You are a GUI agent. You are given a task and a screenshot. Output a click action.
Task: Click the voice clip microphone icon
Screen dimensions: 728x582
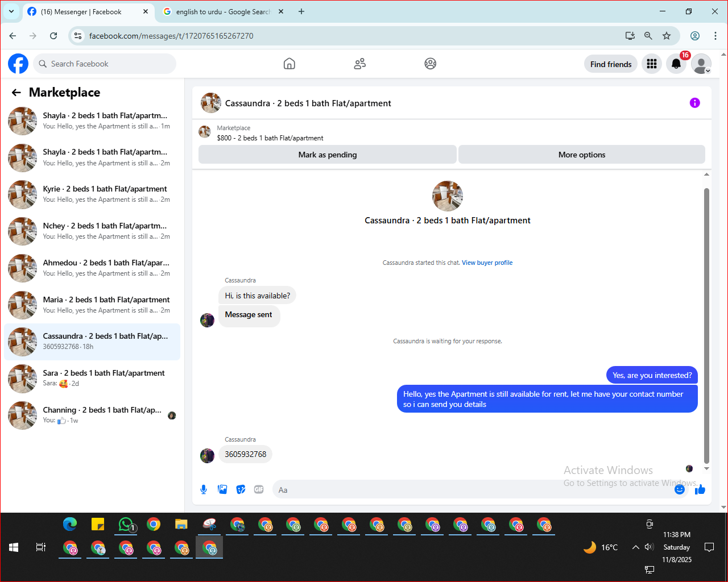coord(204,489)
